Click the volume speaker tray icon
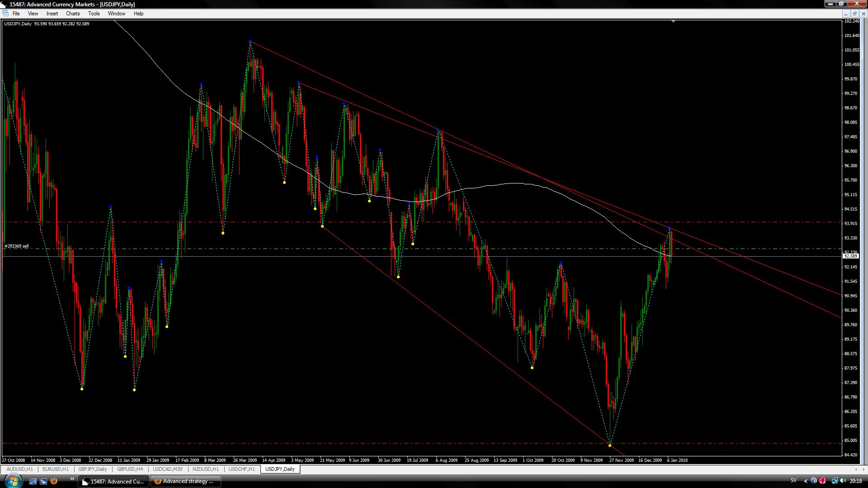Viewport: 868px width, 488px height. click(842, 481)
